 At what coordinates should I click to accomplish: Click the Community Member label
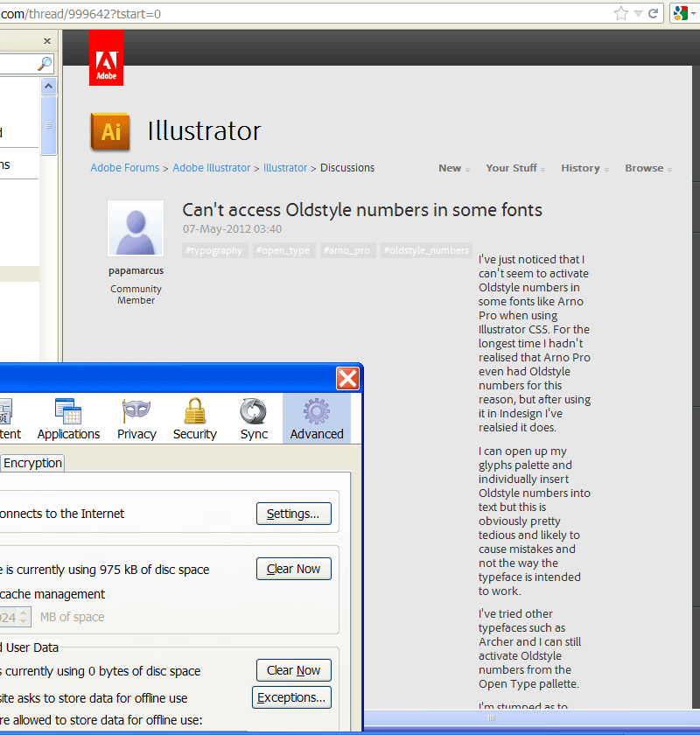click(136, 294)
